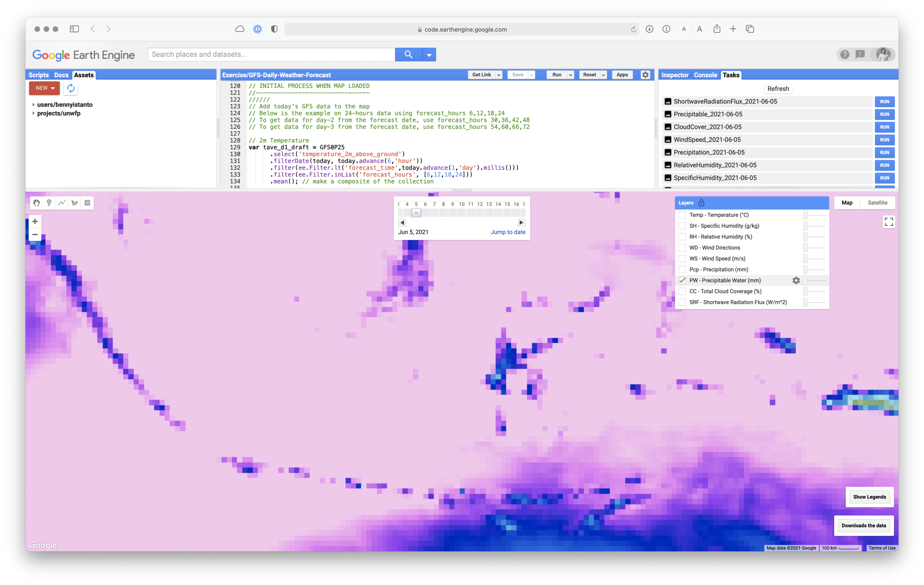
Task: Uncheck the PW - Precipitable Water layer
Action: (x=682, y=280)
